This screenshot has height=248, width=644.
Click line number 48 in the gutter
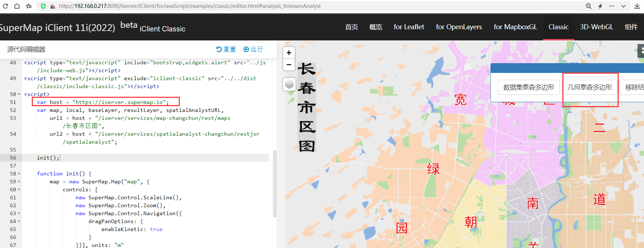pos(13,62)
